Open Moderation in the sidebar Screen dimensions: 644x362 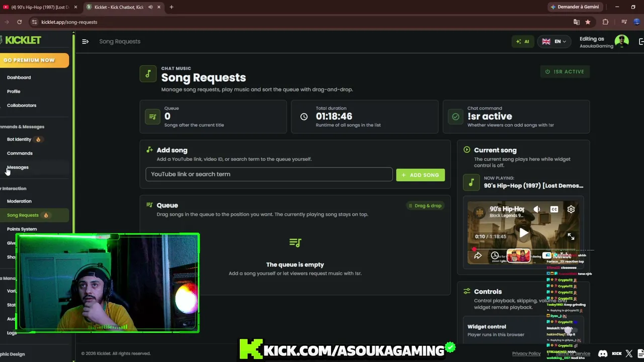click(19, 201)
